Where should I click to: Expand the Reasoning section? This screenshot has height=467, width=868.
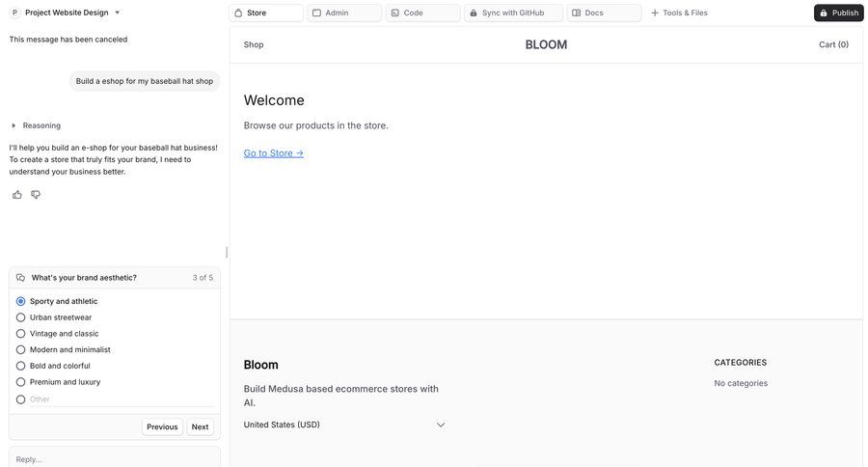coord(36,125)
